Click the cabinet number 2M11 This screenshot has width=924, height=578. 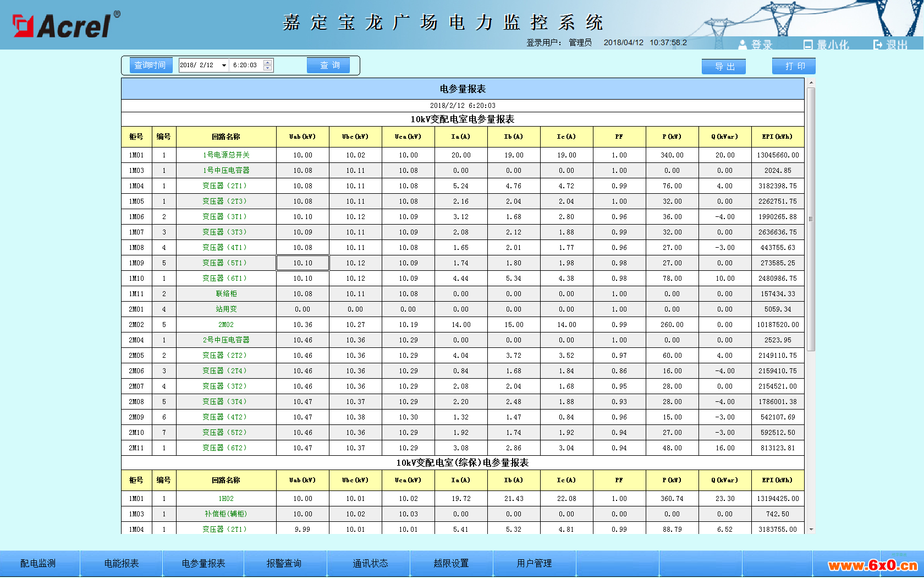click(136, 448)
